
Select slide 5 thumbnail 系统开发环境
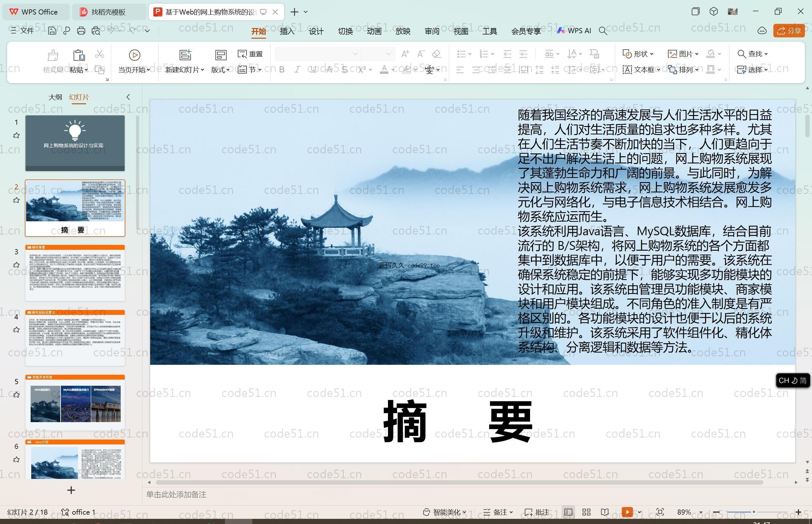[75, 403]
